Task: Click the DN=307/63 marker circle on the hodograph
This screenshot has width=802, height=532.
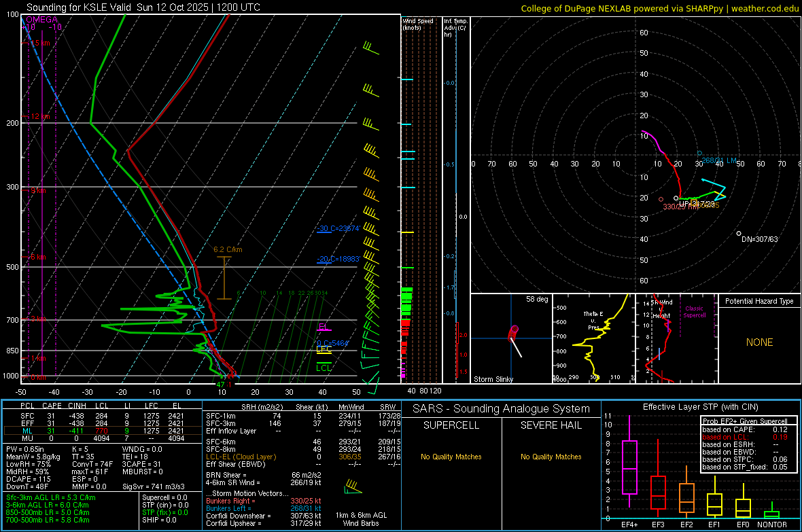Action: pyautogui.click(x=739, y=233)
